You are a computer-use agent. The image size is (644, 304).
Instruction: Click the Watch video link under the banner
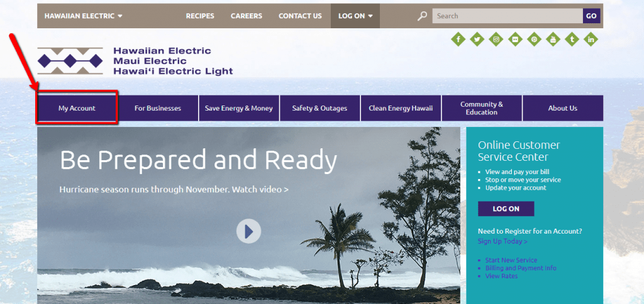coord(260,190)
